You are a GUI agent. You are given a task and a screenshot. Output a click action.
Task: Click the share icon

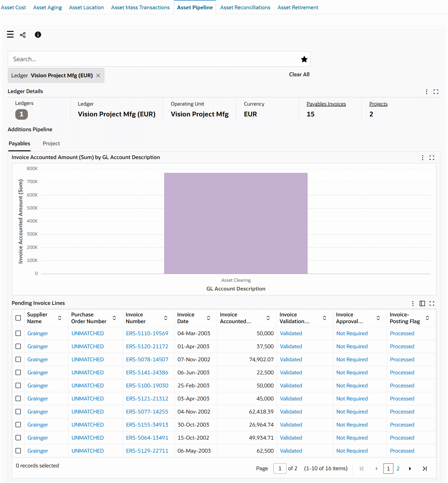pos(23,35)
